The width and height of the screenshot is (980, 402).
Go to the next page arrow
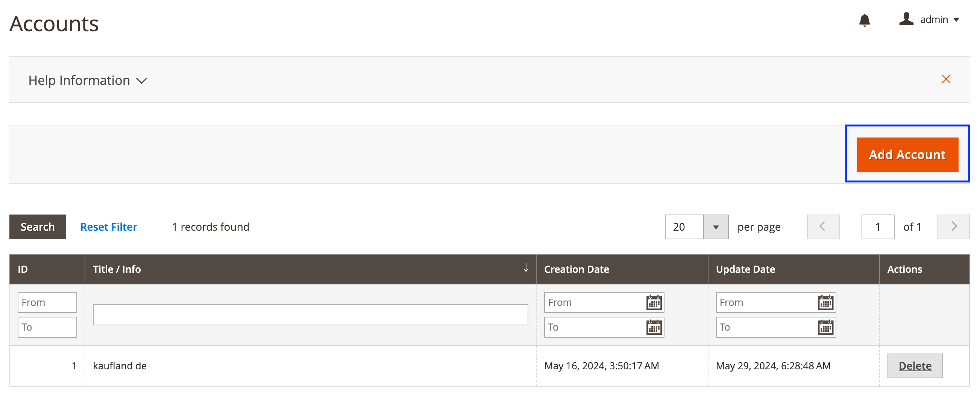pos(953,227)
